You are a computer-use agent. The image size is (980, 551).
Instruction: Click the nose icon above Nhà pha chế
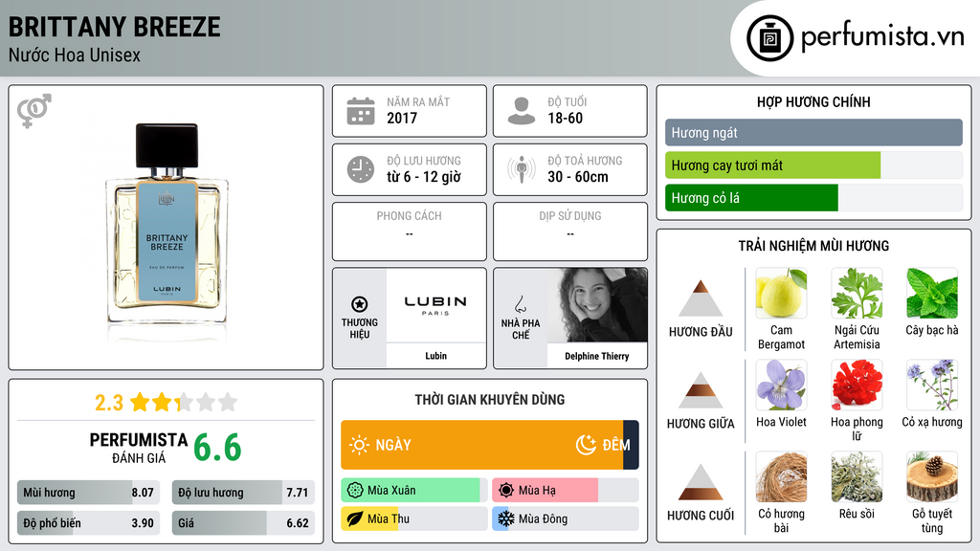coord(520,304)
